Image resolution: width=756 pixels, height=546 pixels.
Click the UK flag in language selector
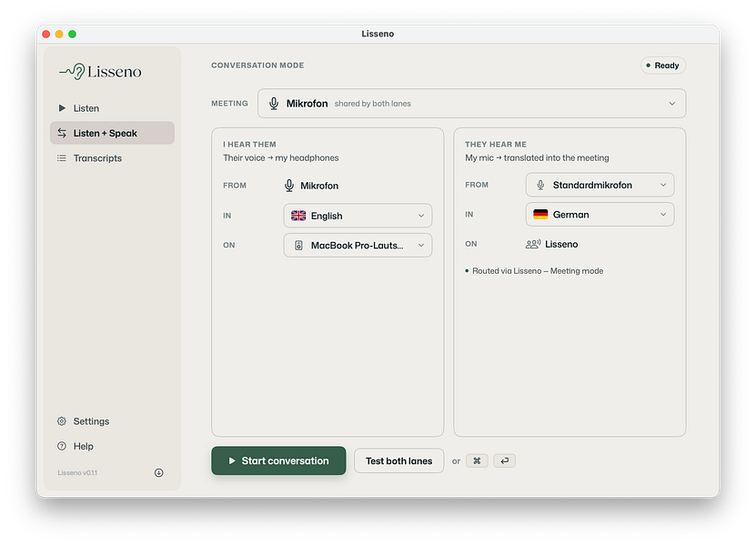(298, 216)
